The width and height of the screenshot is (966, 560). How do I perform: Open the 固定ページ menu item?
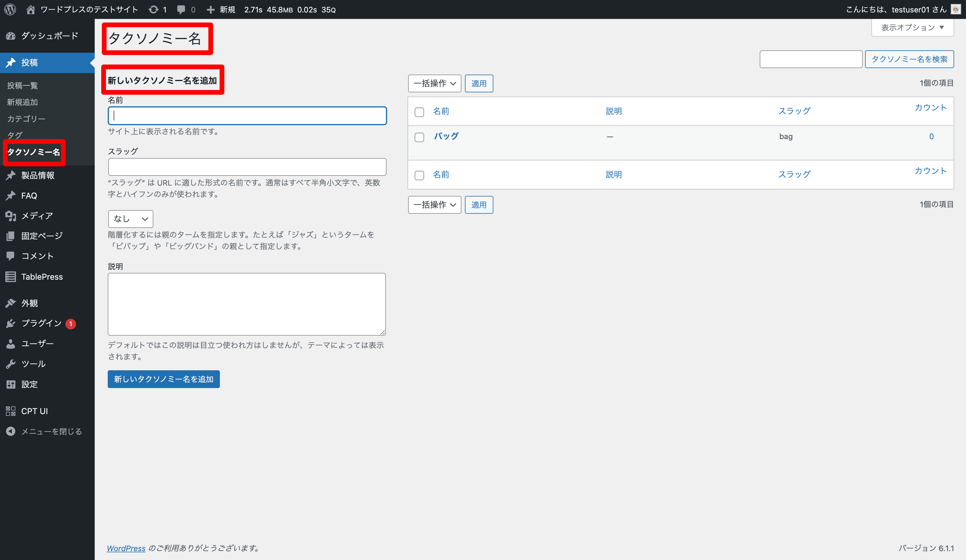point(42,236)
